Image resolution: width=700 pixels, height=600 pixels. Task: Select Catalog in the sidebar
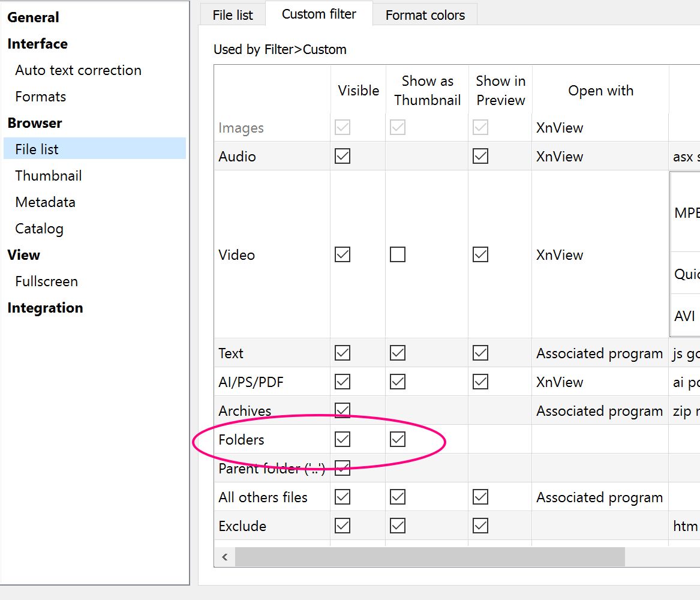pyautogui.click(x=39, y=229)
